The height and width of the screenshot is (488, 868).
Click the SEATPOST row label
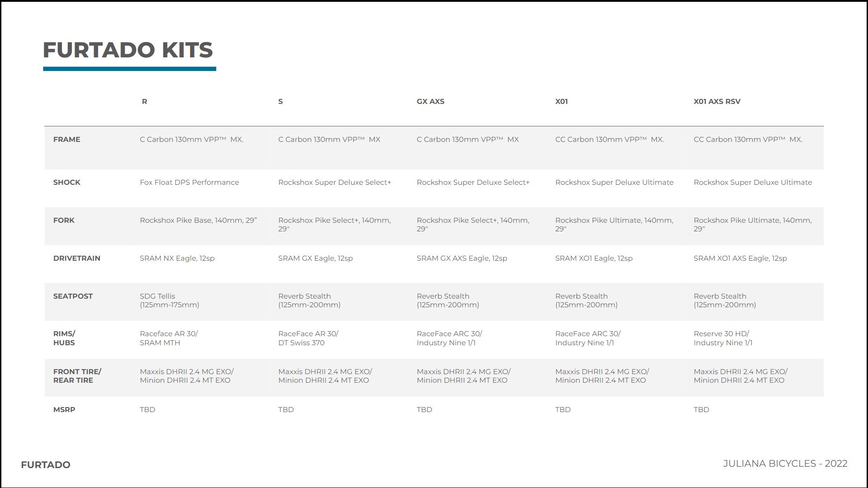click(x=73, y=296)
